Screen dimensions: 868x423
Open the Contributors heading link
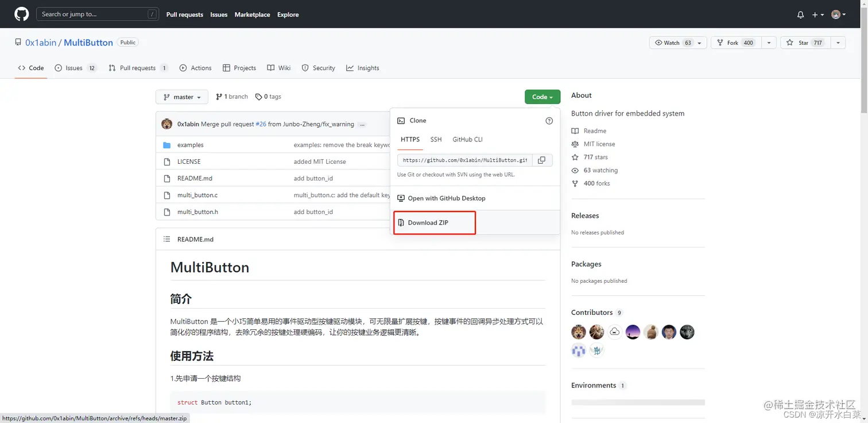point(592,312)
